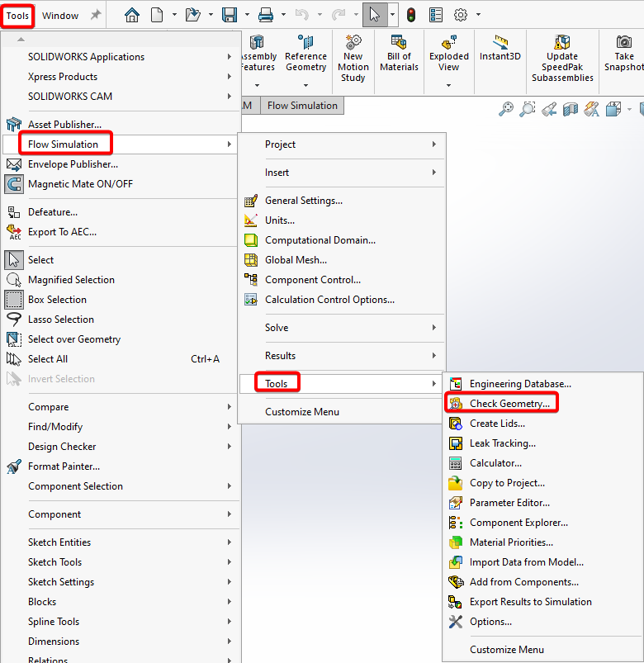
Task: Open Bill of Materials ribbon tool
Action: tap(399, 54)
